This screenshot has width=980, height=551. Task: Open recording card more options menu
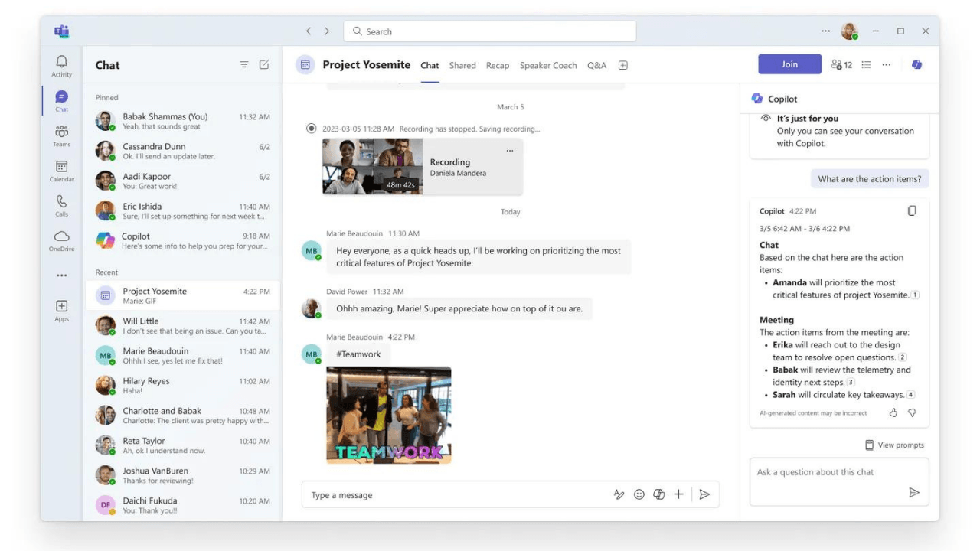click(x=510, y=151)
